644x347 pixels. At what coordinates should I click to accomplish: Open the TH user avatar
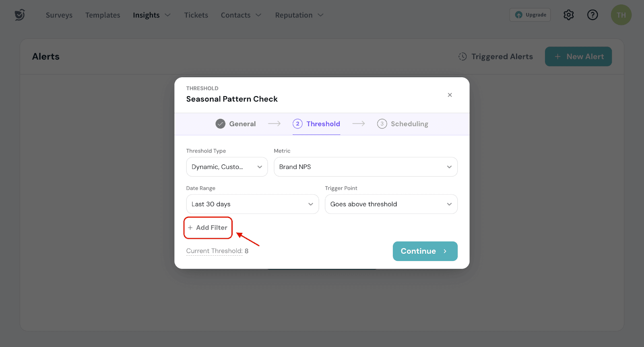coord(621,15)
